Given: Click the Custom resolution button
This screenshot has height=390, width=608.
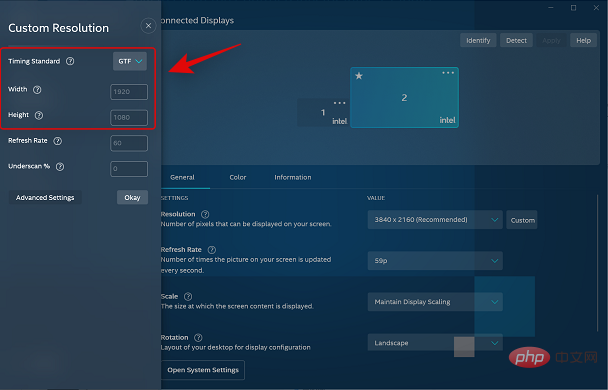Looking at the screenshot, I should tap(522, 220).
